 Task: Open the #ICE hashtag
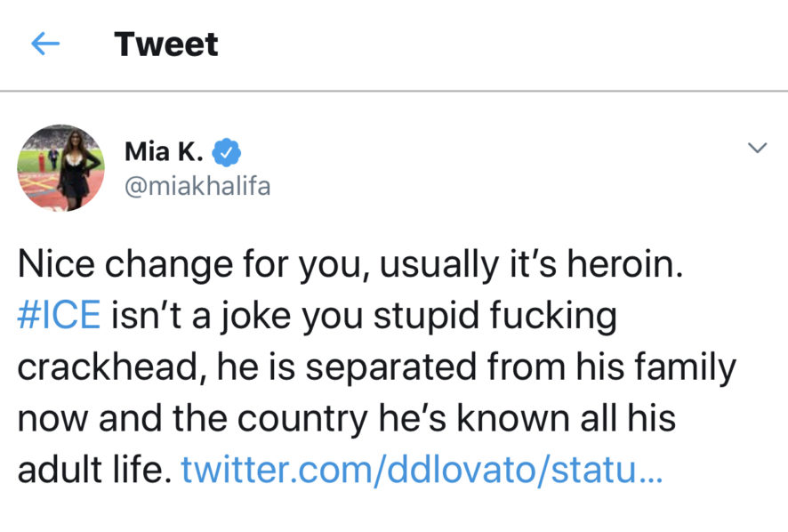coord(59,317)
